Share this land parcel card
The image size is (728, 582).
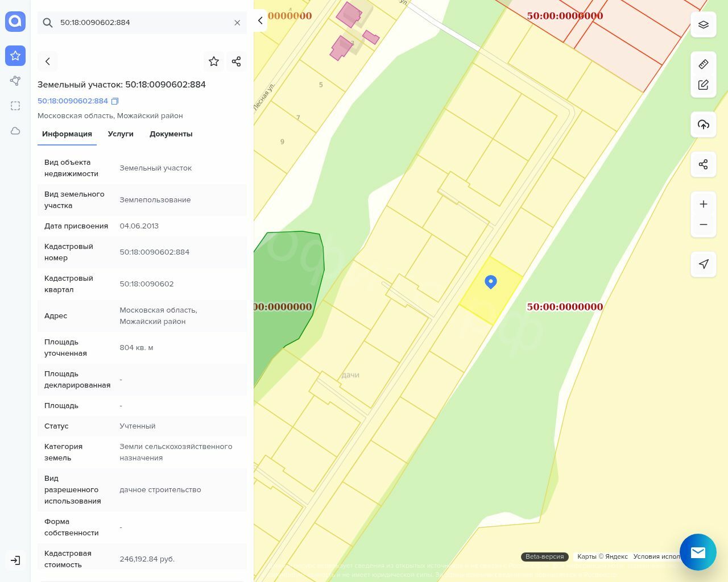click(x=237, y=61)
